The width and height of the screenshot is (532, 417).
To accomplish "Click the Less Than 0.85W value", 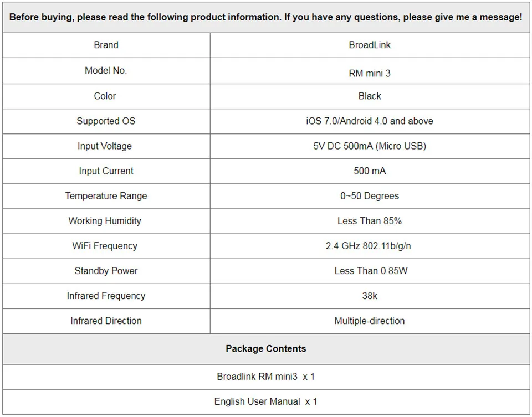I will 371,271.
